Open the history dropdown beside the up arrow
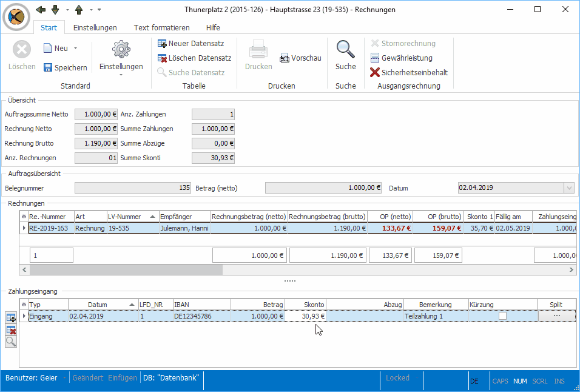The width and height of the screenshot is (580, 392). click(x=91, y=10)
